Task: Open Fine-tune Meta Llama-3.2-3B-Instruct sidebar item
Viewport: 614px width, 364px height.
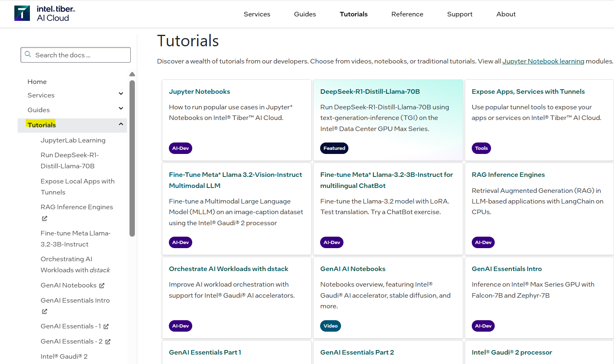Action: [75, 239]
